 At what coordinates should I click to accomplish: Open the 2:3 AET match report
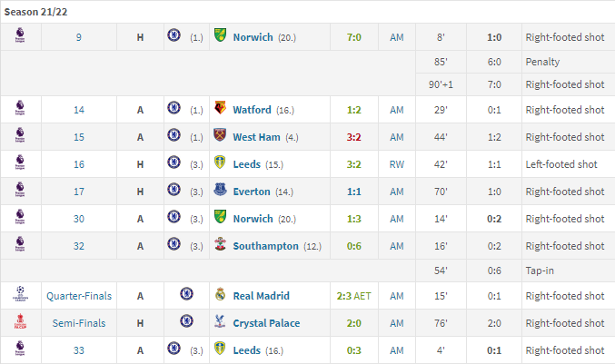pos(353,296)
